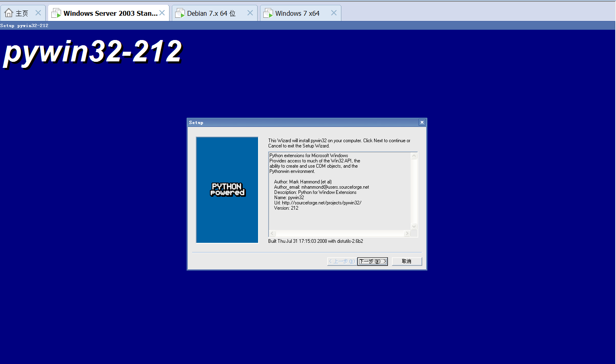Click the 'Version: 212' line

pos(286,208)
